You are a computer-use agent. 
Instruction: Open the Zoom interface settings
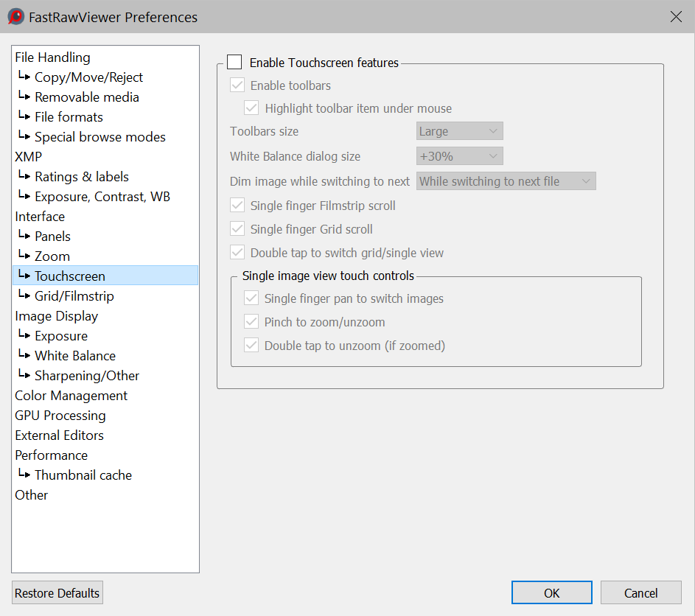[52, 256]
